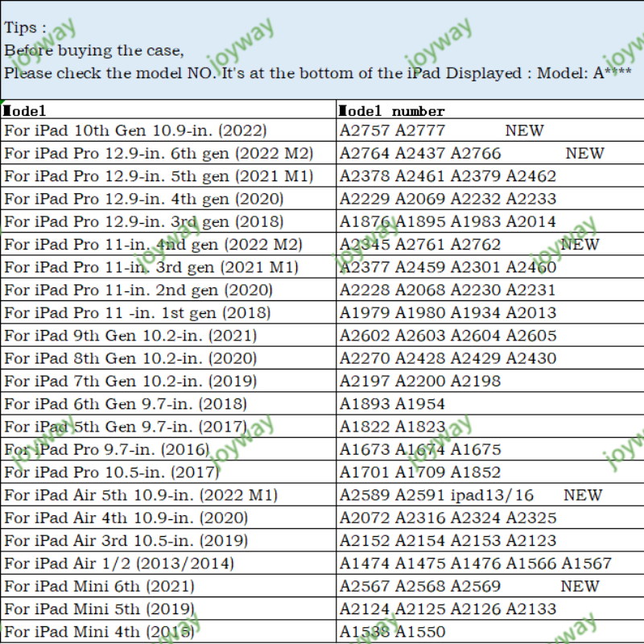Select the 'Model' header cell

[x=168, y=109]
